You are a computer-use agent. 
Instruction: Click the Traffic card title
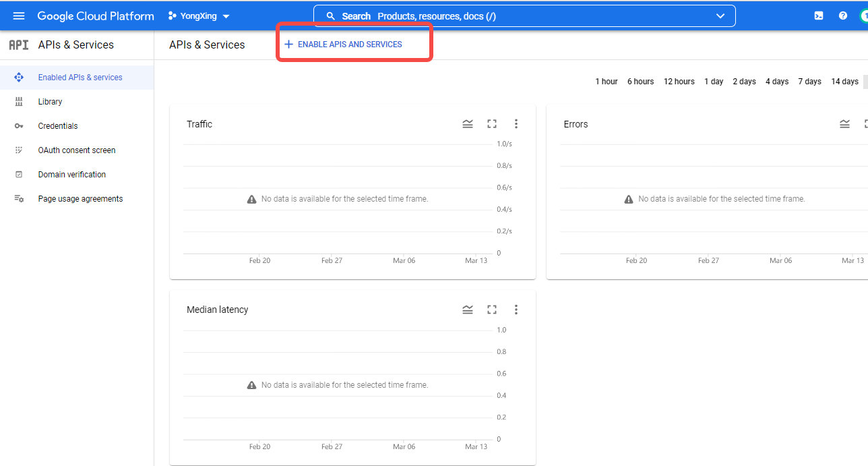pos(199,124)
